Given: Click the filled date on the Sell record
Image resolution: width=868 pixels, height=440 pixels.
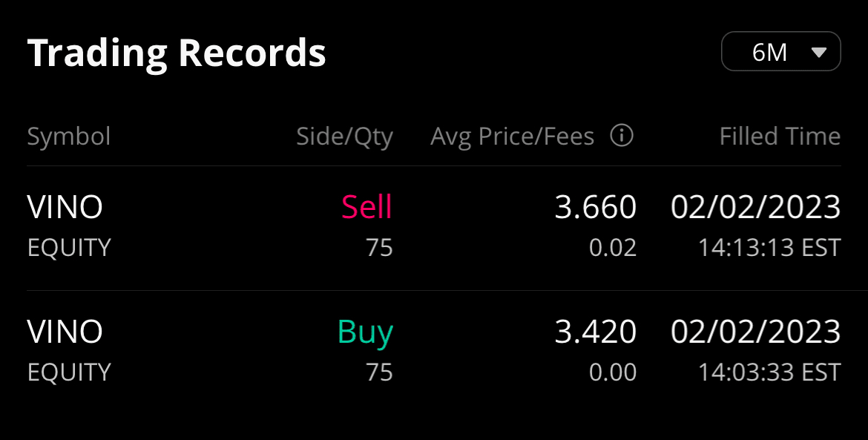Looking at the screenshot, I should coord(755,208).
